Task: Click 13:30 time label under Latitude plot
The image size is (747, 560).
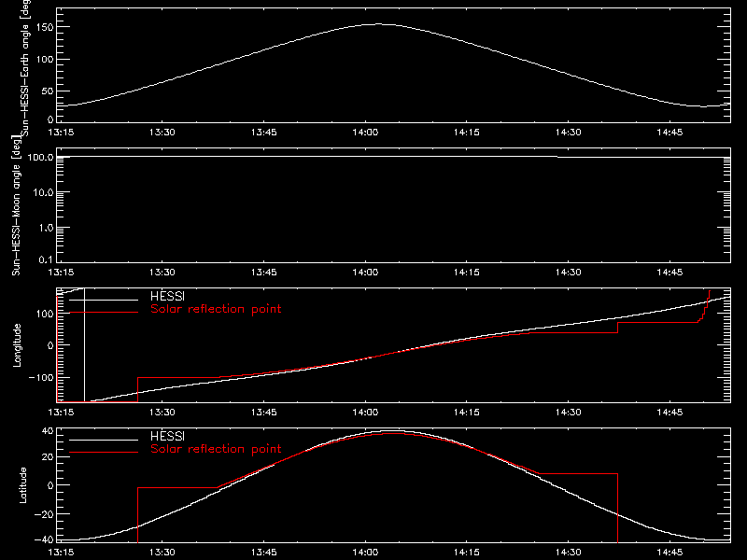Action: point(162,553)
